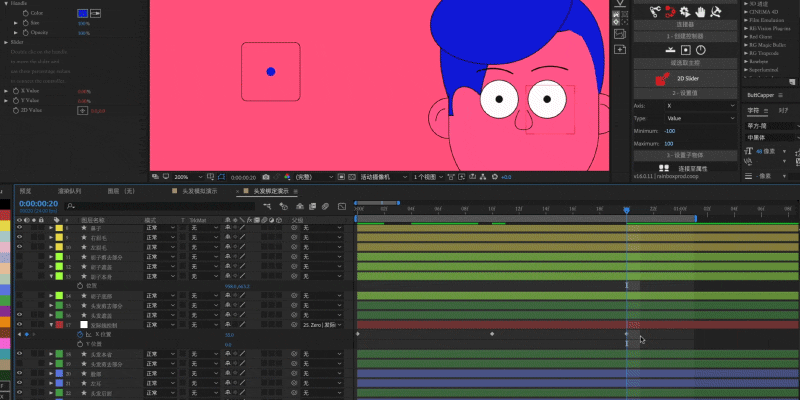Toggle the Y位置 stopwatch on layer 17

(x=80, y=344)
